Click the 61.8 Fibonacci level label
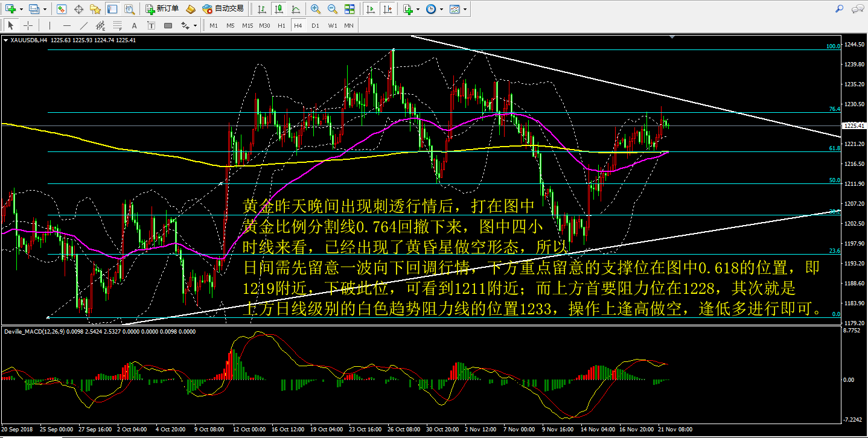 pos(835,148)
